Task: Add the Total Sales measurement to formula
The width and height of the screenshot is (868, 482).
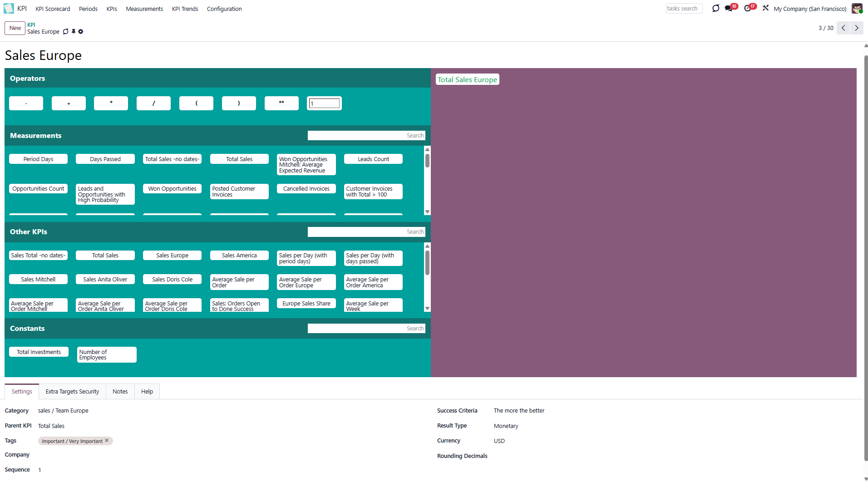Action: 239,159
